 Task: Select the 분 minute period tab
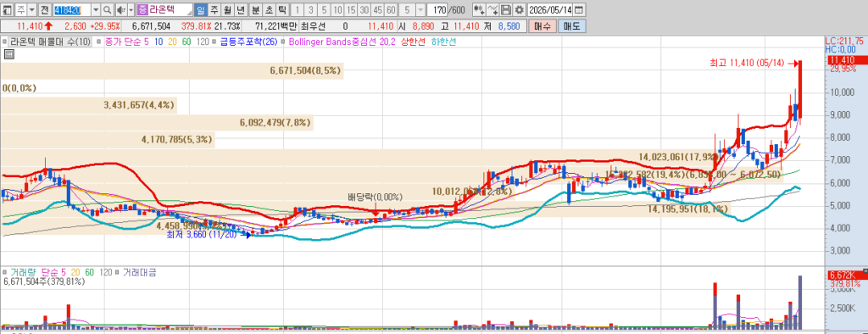coord(255,10)
